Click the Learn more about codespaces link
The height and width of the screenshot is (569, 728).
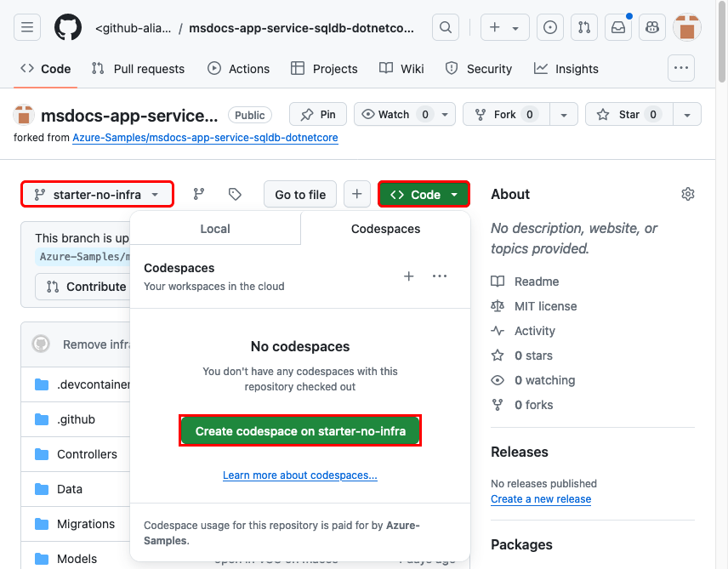(x=299, y=475)
